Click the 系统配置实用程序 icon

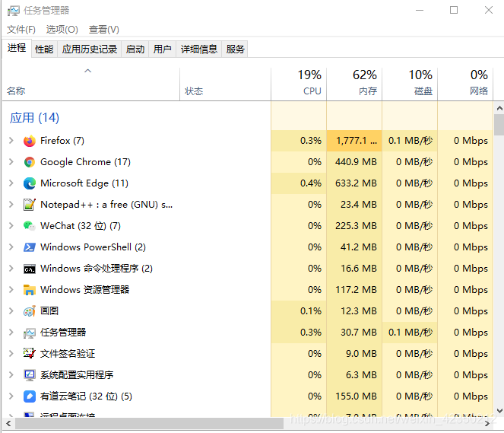click(29, 375)
